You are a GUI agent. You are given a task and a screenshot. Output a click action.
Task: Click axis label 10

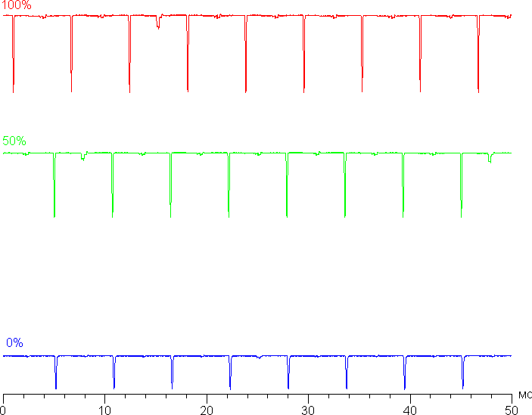point(105,410)
